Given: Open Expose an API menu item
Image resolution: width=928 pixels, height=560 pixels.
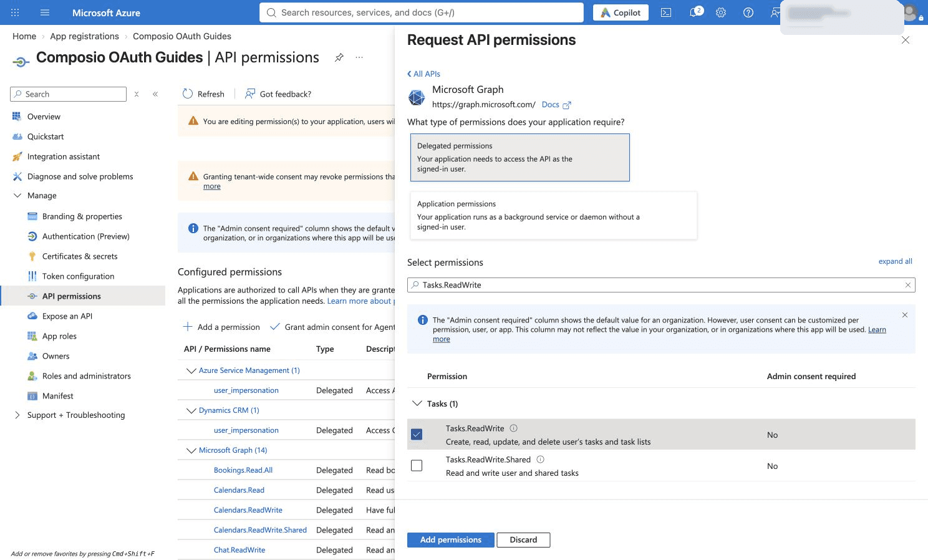Looking at the screenshot, I should 67,316.
